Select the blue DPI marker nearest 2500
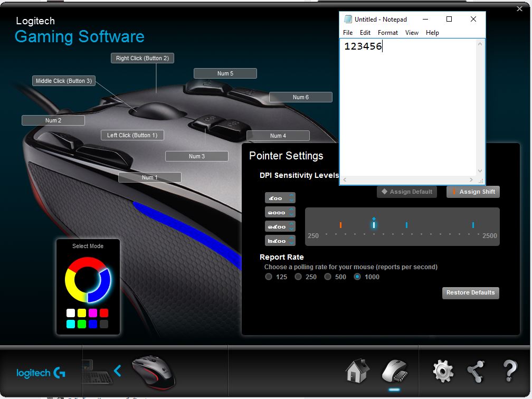532x399 pixels. click(473, 225)
